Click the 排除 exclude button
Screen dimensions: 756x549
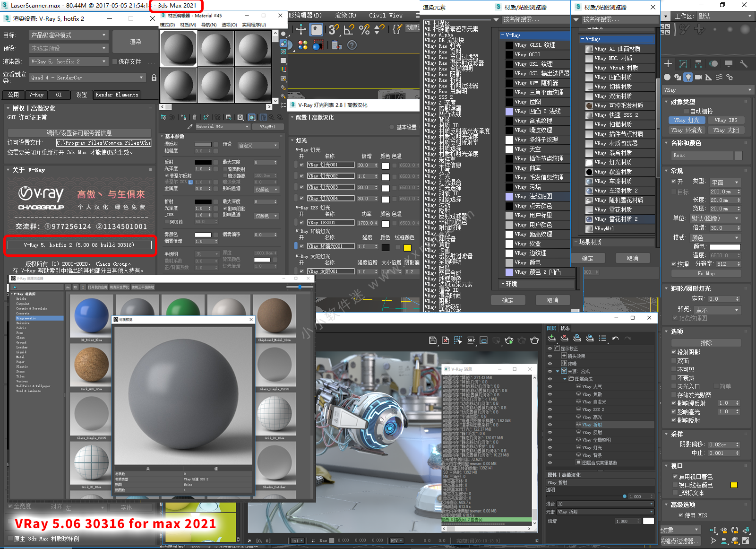(706, 343)
